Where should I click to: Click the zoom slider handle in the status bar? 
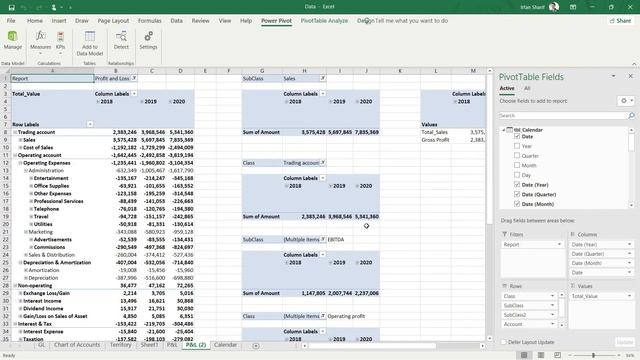click(593, 355)
